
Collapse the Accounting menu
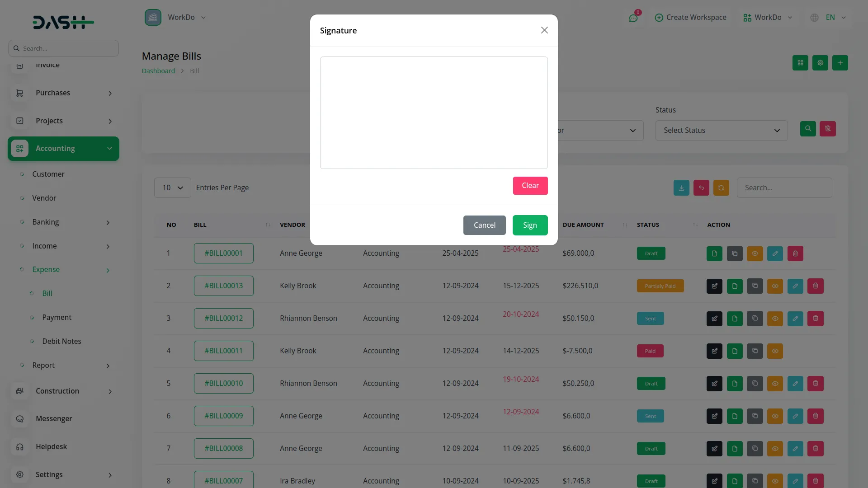point(63,149)
